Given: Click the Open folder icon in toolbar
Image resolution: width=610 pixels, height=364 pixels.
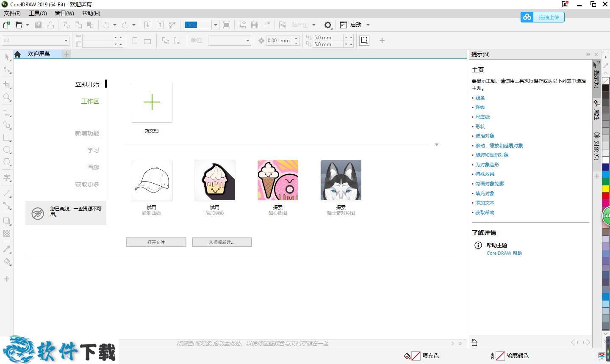Looking at the screenshot, I should pyautogui.click(x=19, y=25).
